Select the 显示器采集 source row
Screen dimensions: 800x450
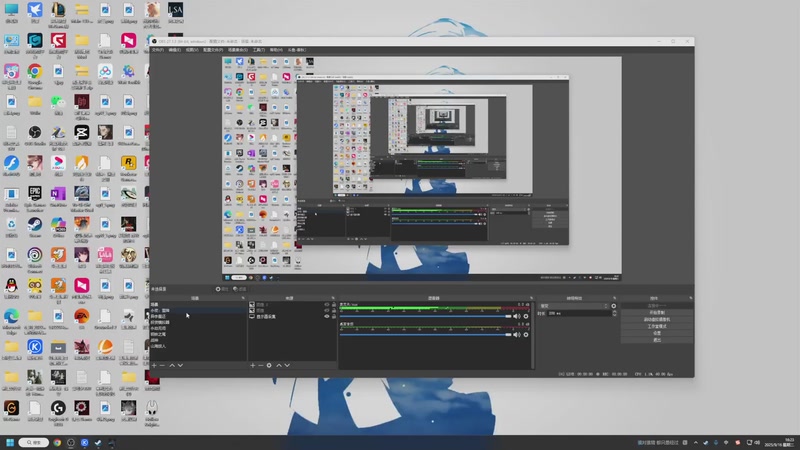coord(292,316)
